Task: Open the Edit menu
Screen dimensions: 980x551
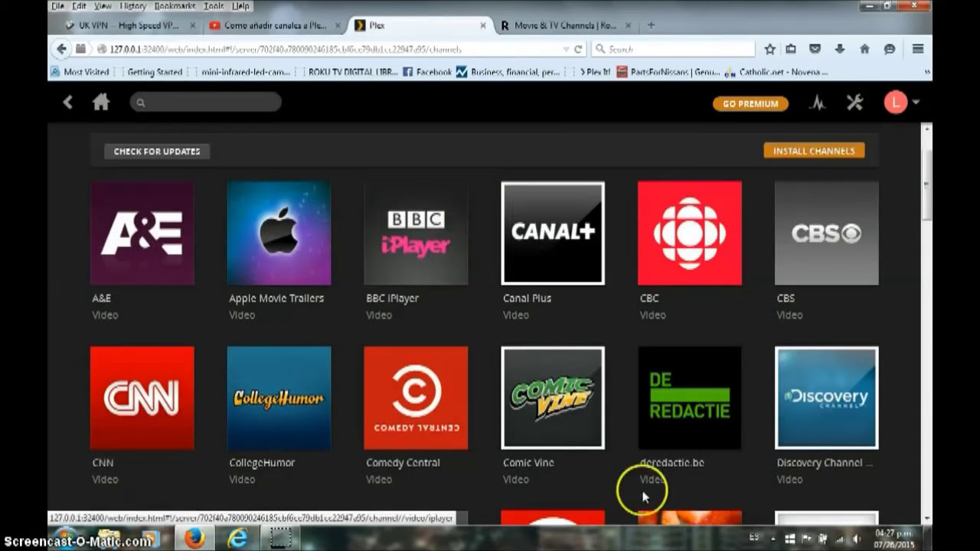Action: (x=79, y=6)
